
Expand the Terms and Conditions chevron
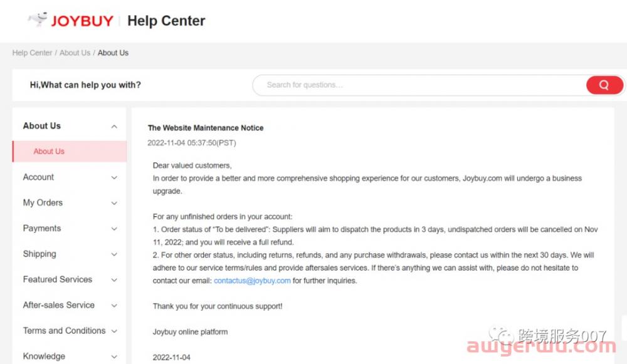114,331
